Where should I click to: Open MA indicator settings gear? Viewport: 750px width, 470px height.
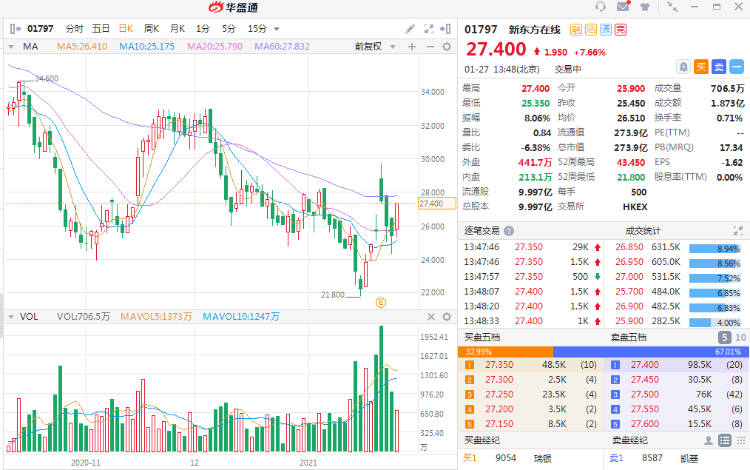447,46
